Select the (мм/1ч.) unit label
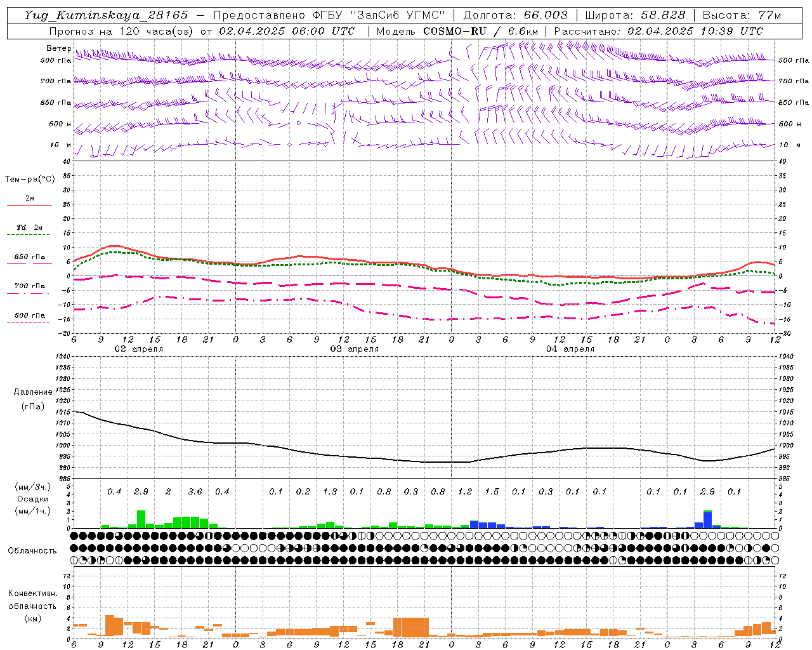The width and height of the screenshot is (812, 650). (x=32, y=511)
